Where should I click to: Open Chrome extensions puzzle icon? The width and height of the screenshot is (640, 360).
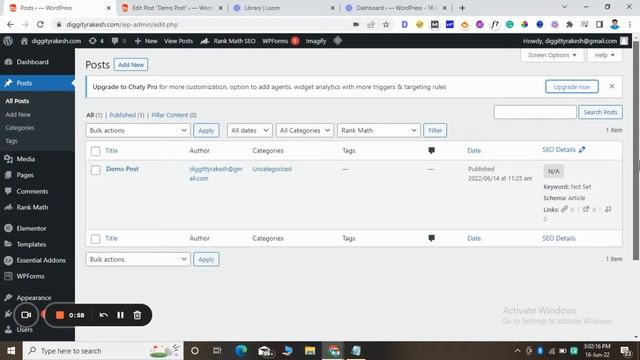[569, 24]
